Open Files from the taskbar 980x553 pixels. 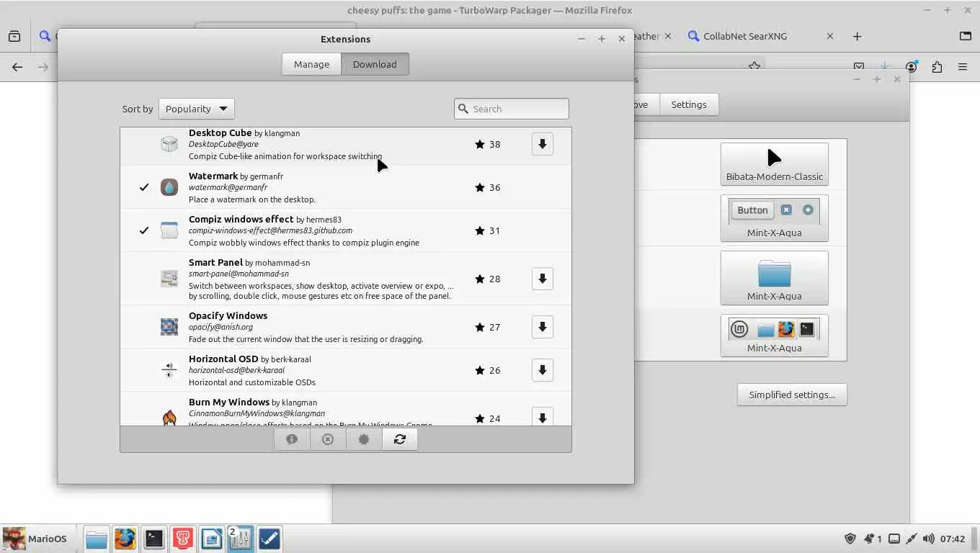[x=96, y=539]
